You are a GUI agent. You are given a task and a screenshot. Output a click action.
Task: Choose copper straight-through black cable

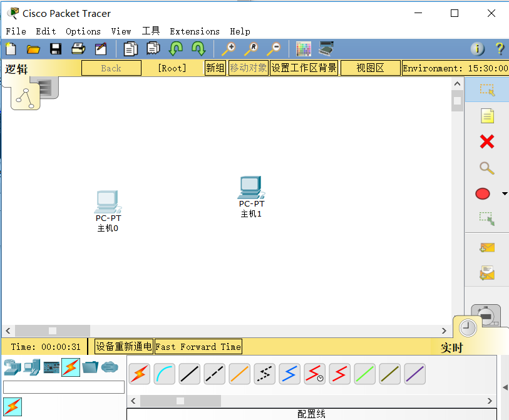[x=189, y=374]
